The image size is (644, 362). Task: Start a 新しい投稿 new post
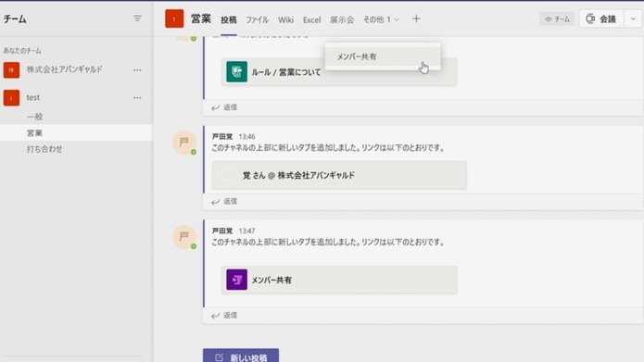(x=241, y=356)
